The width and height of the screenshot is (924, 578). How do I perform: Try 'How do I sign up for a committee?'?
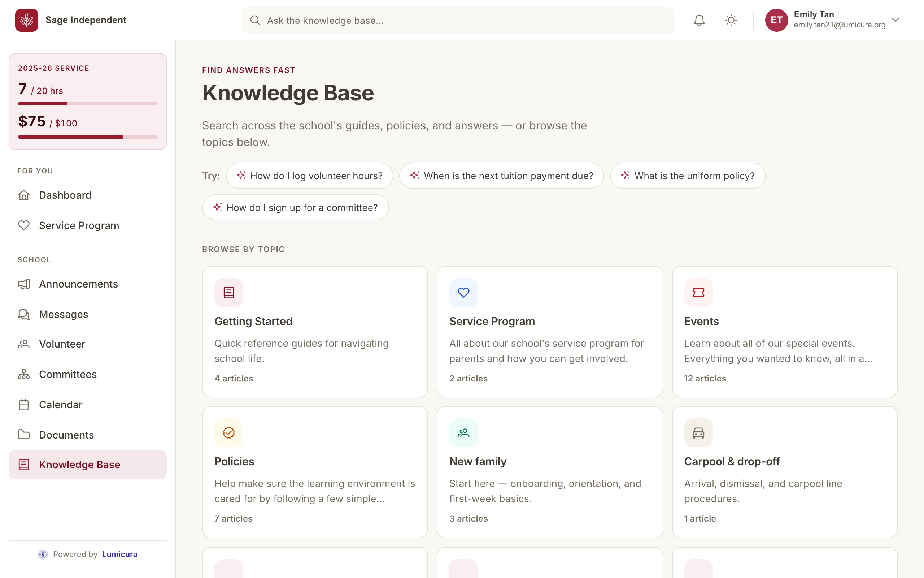pos(295,207)
